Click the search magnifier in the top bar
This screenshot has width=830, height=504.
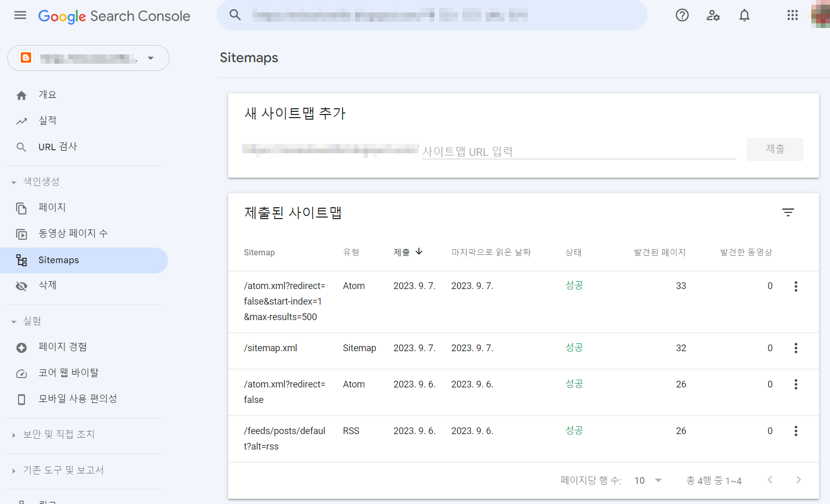[x=235, y=15]
